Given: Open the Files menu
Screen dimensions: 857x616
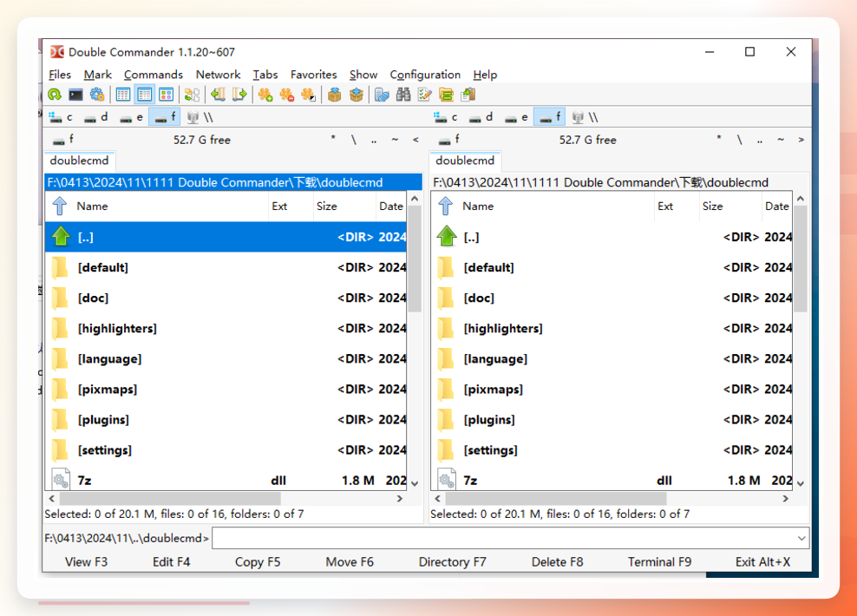Looking at the screenshot, I should (x=60, y=75).
